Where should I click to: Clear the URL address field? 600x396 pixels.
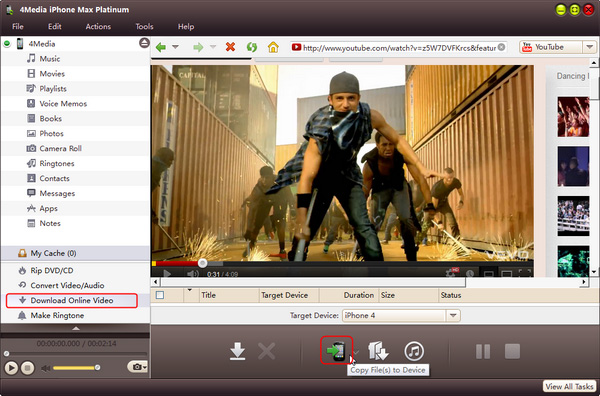click(x=501, y=47)
